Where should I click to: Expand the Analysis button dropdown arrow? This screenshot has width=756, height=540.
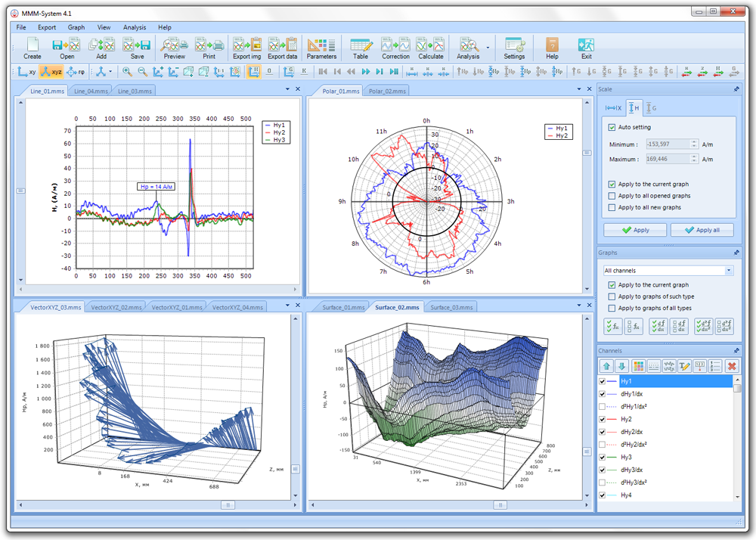click(488, 47)
